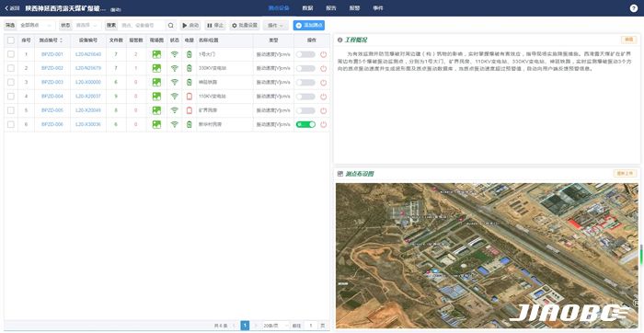Click the wifi status icon in row BPZD-005
The width and height of the screenshot is (644, 333).
[175, 110]
